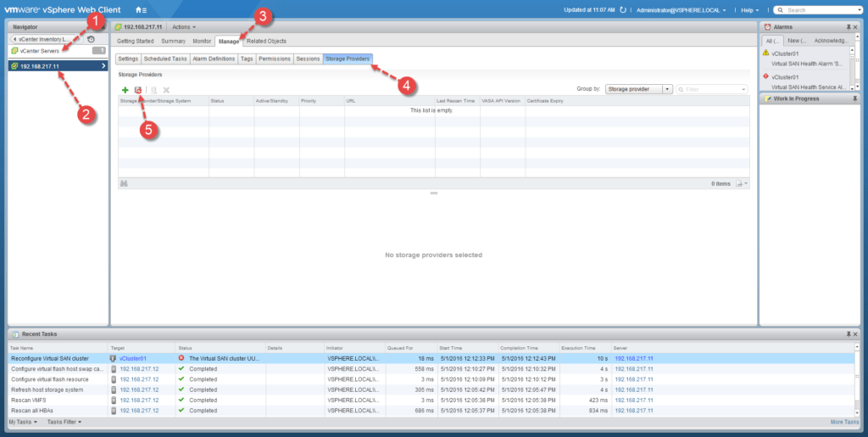Open the search options dropdown arrow
Screen dimensions: 868x437
tap(860, 10)
